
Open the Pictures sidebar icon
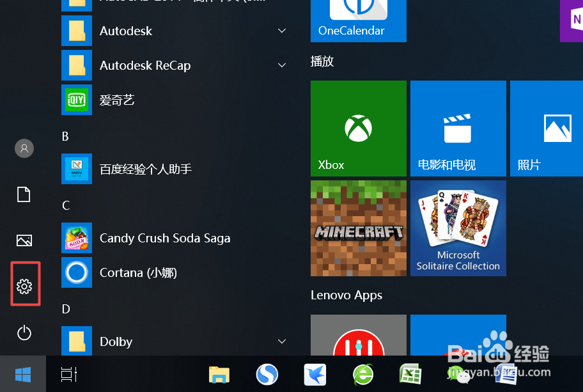(x=24, y=240)
